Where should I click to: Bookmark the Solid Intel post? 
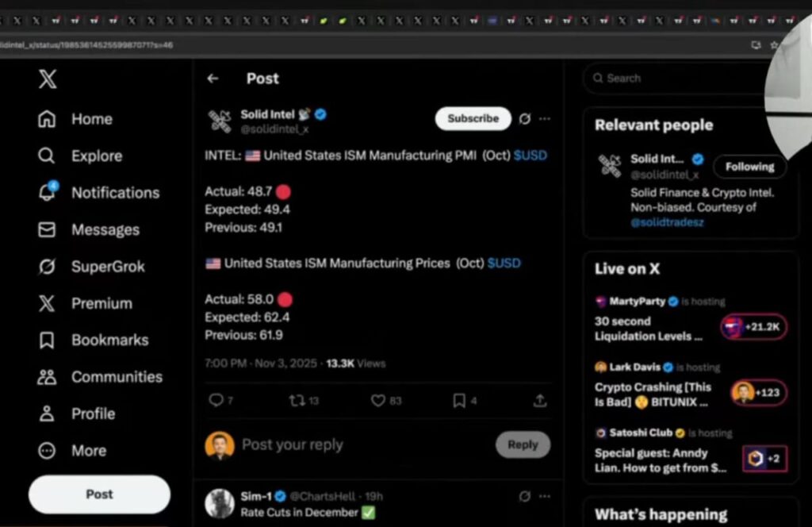pos(459,401)
